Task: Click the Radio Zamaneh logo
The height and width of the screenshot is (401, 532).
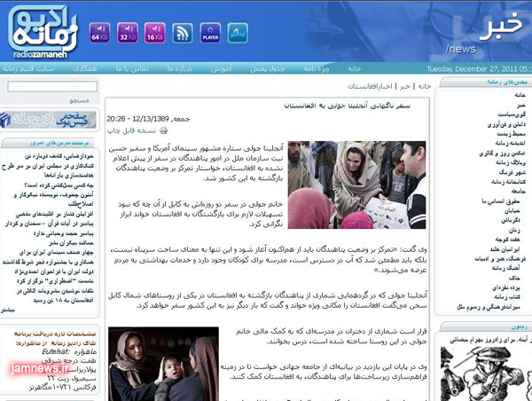Action: (43, 32)
